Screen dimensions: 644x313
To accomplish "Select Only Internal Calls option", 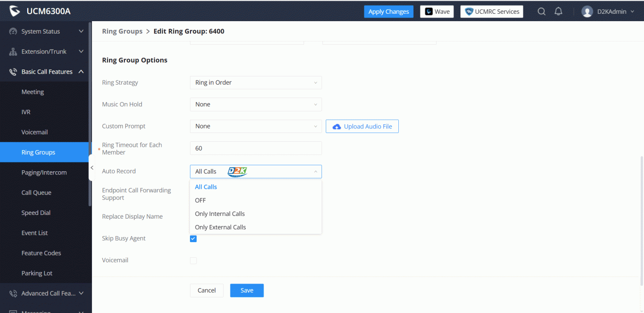I will coord(220,214).
